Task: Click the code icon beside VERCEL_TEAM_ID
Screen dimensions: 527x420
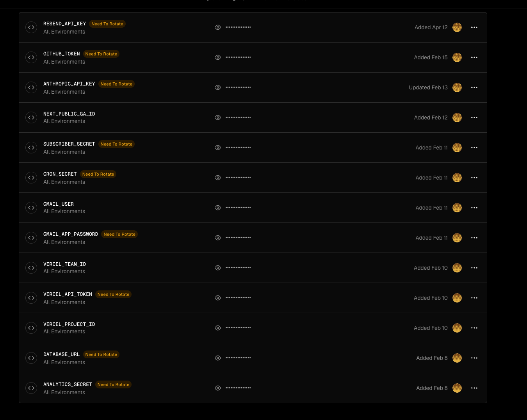Action: pyautogui.click(x=31, y=268)
